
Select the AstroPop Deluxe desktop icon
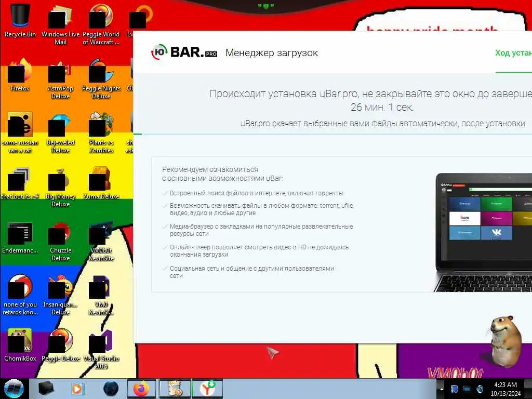tap(60, 79)
